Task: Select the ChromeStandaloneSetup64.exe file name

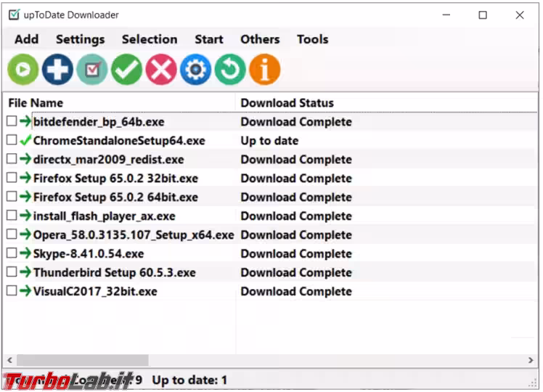Action: pos(119,141)
